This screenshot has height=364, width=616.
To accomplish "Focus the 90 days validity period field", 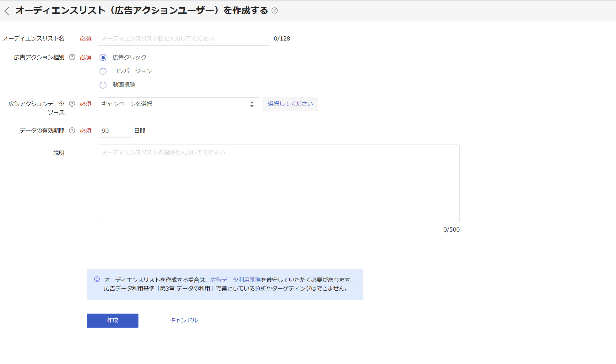I will click(115, 131).
